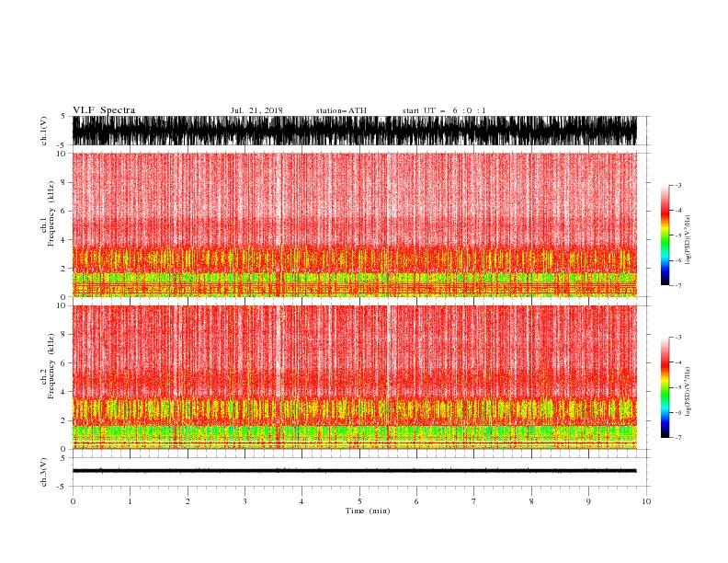Screen dimensions: 728x563
Task: Click time axis tick label '7'
Action: pyautogui.click(x=474, y=501)
